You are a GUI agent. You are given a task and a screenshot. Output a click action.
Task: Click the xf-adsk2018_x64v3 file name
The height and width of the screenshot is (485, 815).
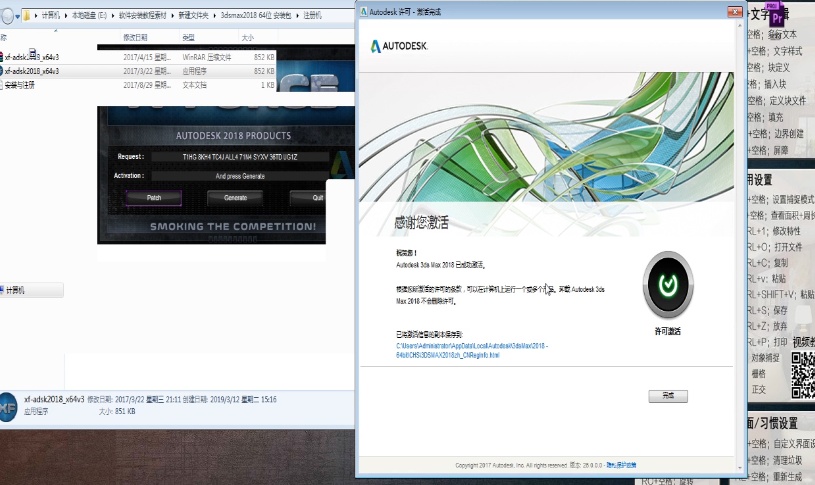pyautogui.click(x=32, y=71)
